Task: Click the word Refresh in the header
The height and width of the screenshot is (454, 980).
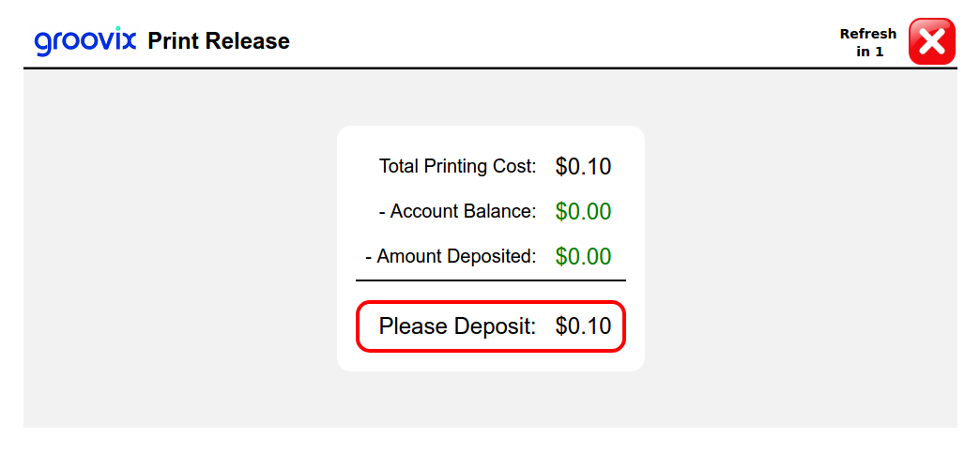Action: click(x=867, y=34)
